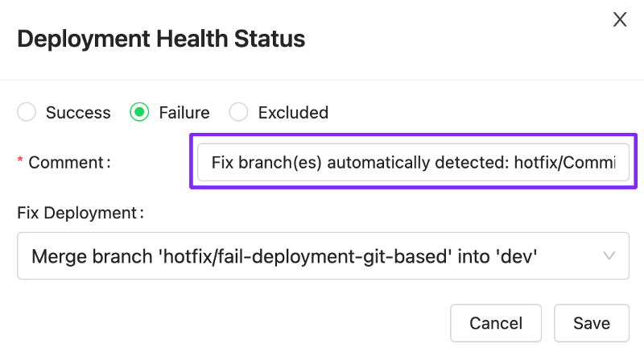Choose the Failure radio option

(x=140, y=113)
